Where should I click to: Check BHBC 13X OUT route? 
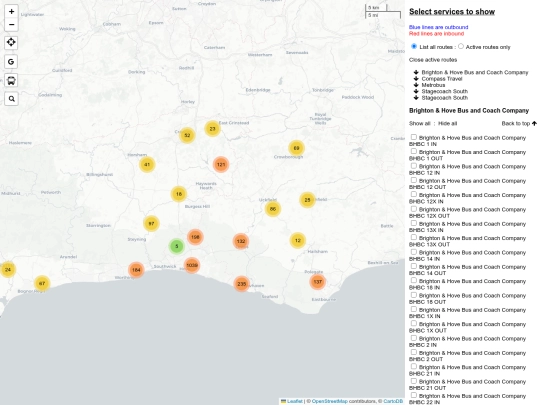coord(414,238)
